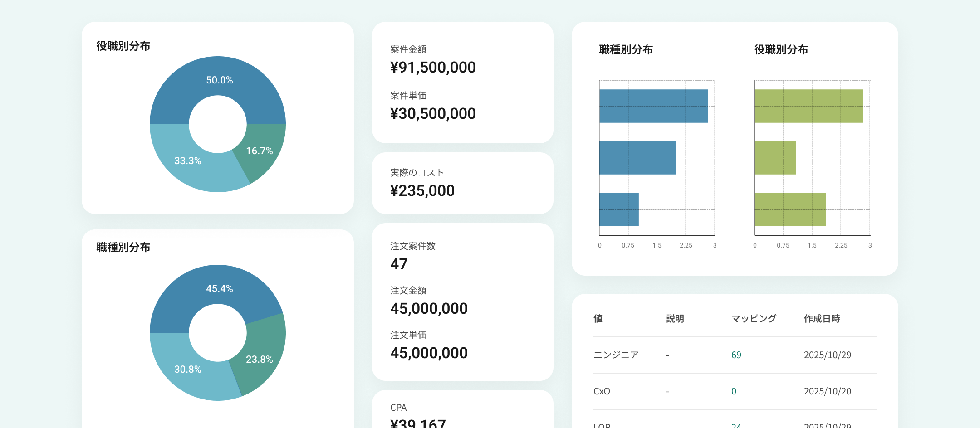Click the マッピング column header
Image resolution: width=980 pixels, height=428 pixels.
[x=754, y=319]
